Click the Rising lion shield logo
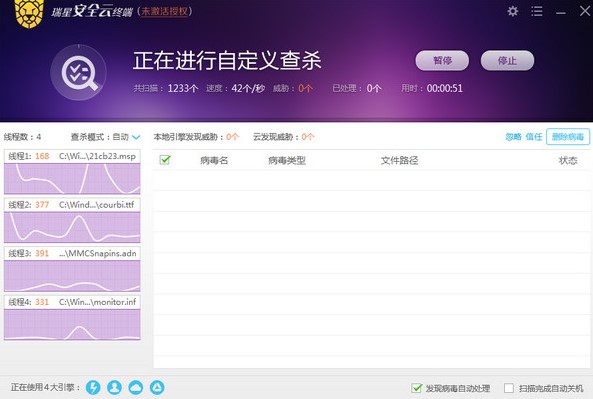This screenshot has height=399, width=593. tap(29, 14)
